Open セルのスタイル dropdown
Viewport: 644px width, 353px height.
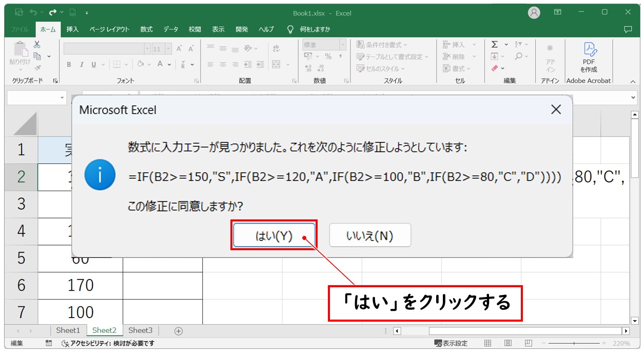[x=381, y=68]
